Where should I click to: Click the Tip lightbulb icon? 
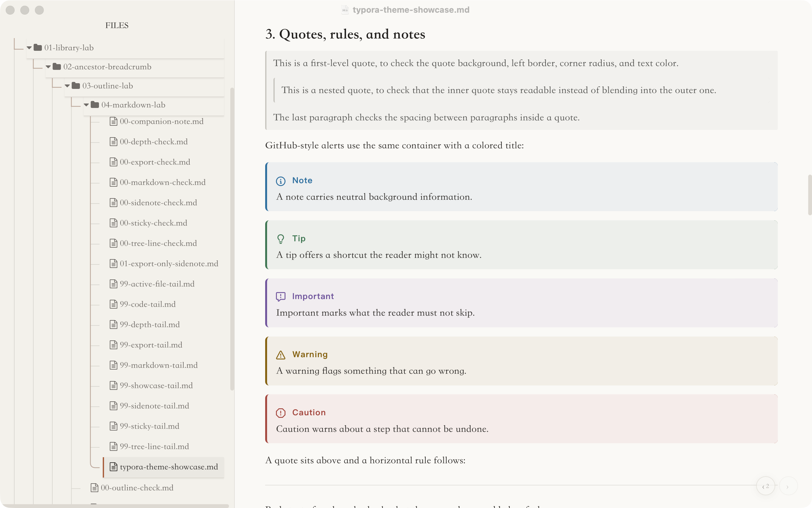coord(280,239)
